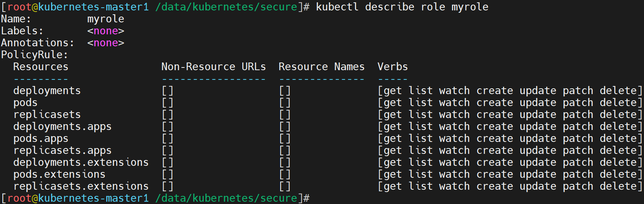Click the <none> value next to Labels
Image resolution: width=644 pixels, height=204 pixels.
tap(105, 31)
